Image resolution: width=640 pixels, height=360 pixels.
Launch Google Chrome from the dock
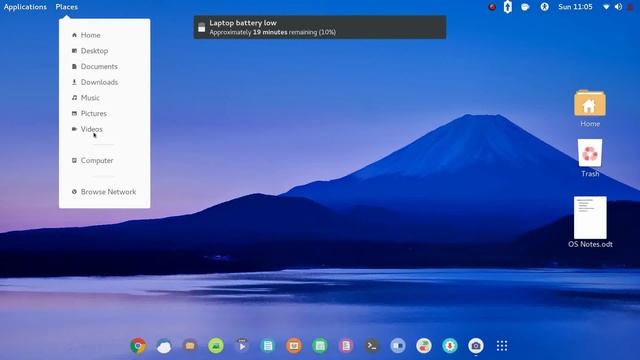tap(138, 346)
